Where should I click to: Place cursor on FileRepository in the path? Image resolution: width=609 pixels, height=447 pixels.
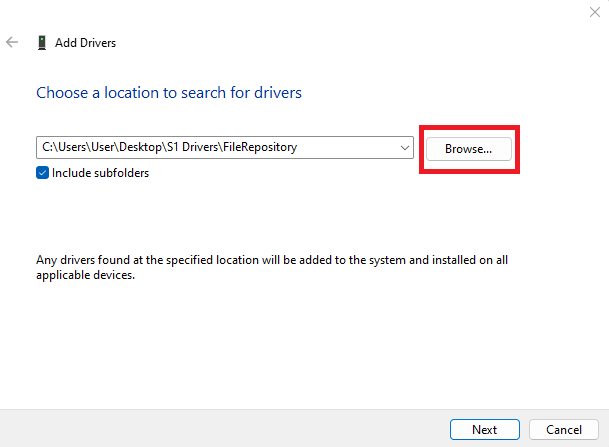[260, 147]
